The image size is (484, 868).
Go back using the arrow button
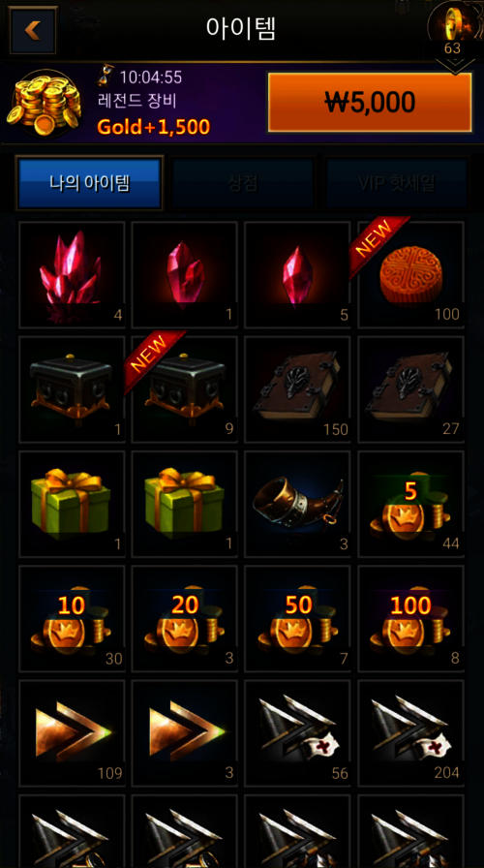click(33, 30)
